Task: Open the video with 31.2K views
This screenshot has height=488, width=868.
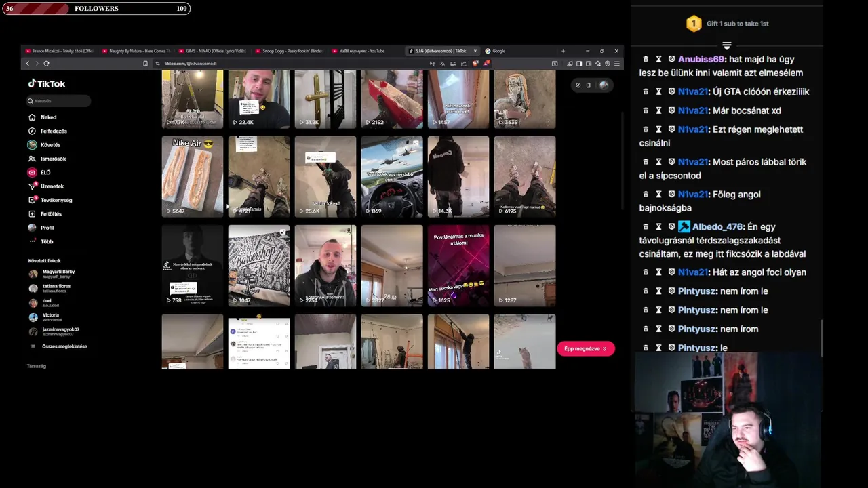Action: click(325, 100)
